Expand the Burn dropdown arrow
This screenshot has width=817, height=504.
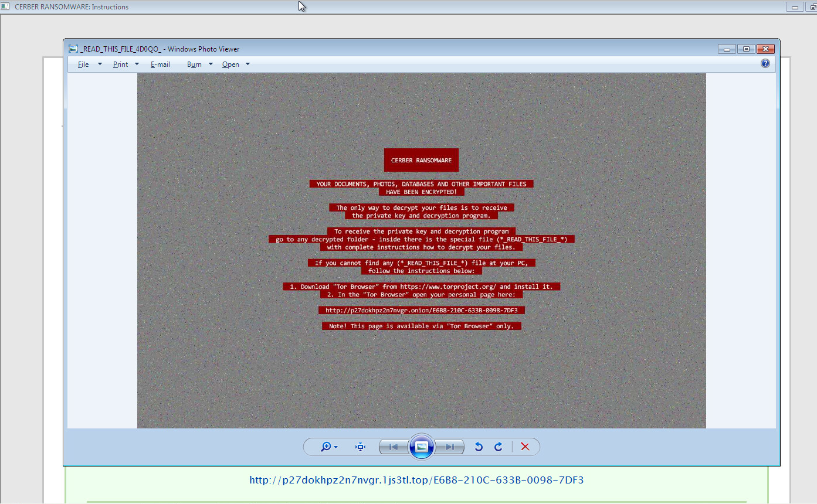tap(211, 64)
